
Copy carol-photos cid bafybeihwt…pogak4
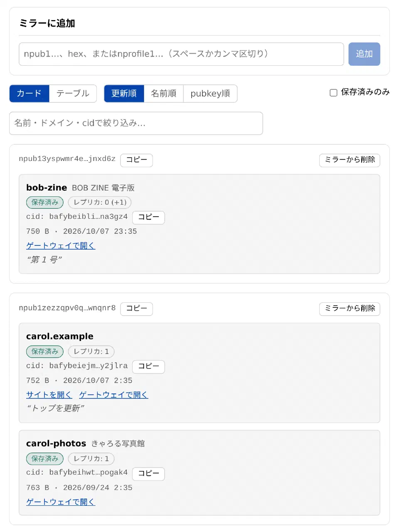[148, 474]
